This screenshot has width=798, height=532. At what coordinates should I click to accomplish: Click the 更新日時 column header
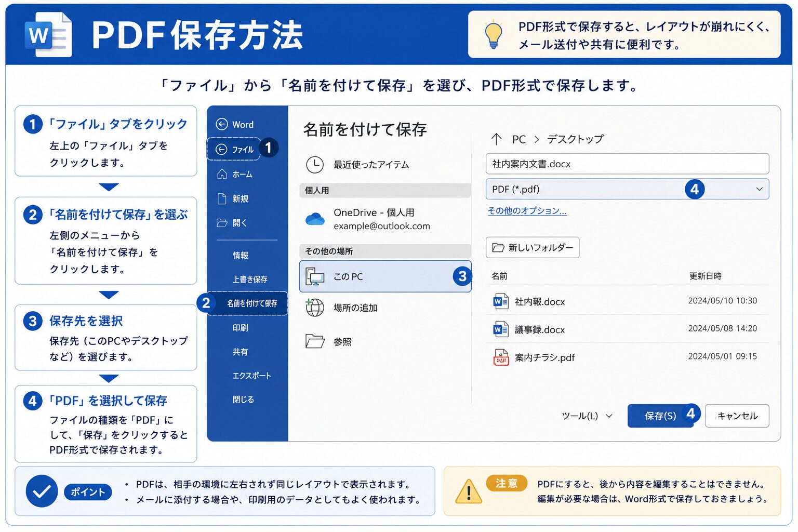tap(705, 276)
